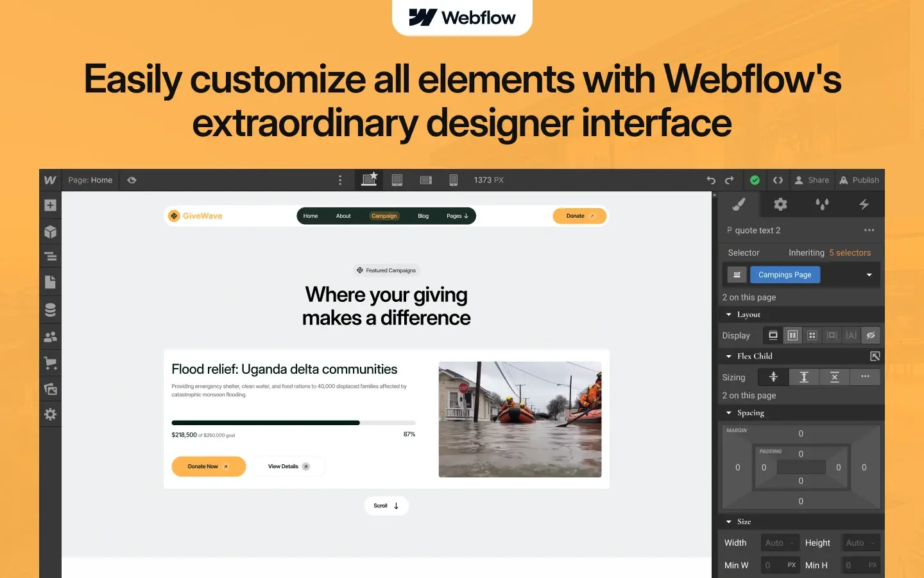924x578 pixels.
Task: Switch to the Style brush tab
Action: [739, 204]
